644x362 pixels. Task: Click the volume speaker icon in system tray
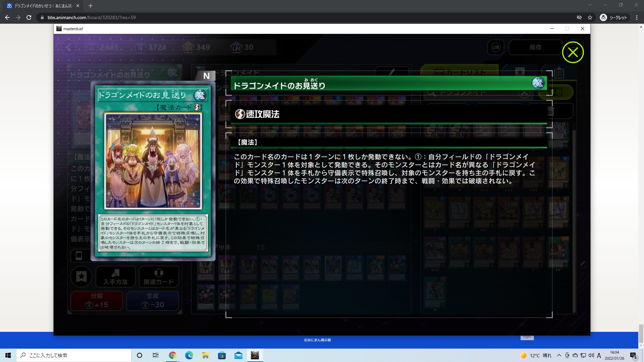click(x=591, y=355)
